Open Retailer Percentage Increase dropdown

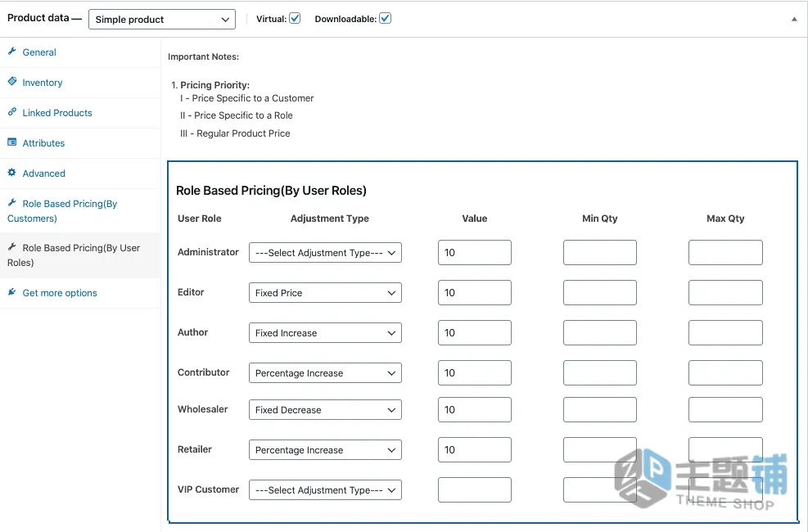(325, 450)
